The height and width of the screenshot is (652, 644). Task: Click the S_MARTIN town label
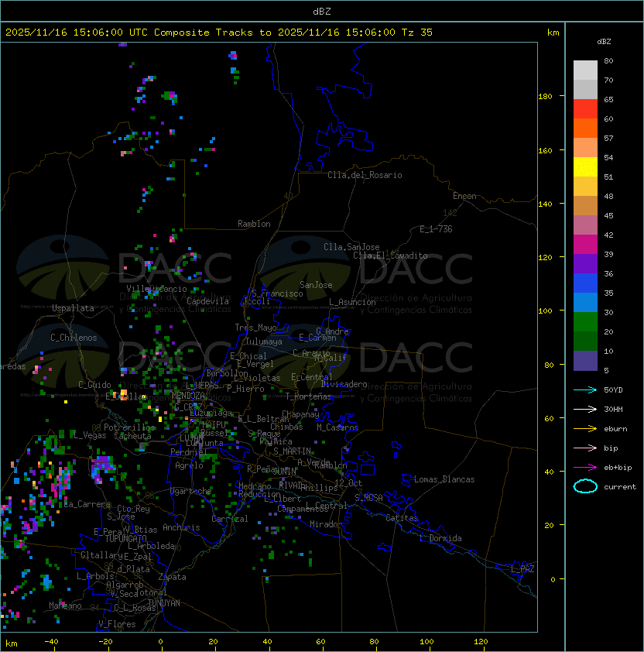coord(292,451)
